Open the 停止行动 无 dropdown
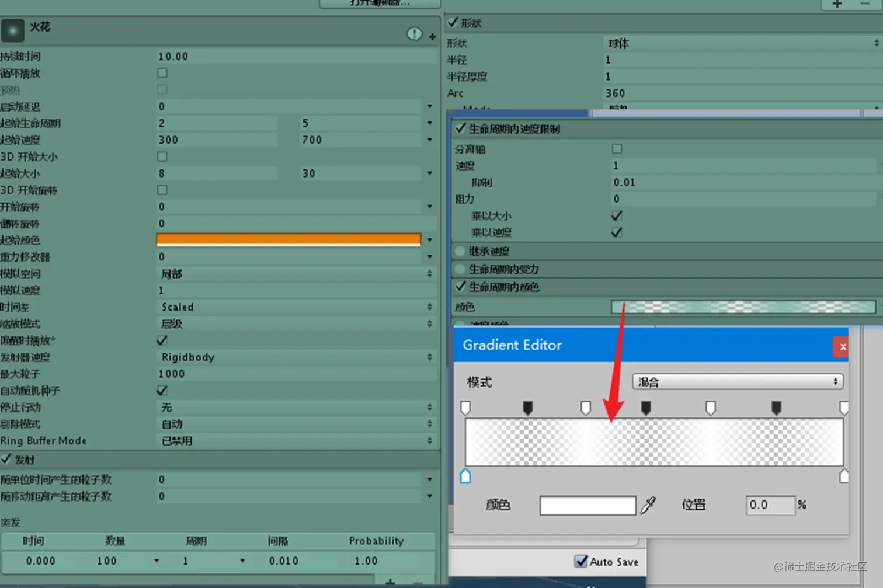 [x=297, y=407]
